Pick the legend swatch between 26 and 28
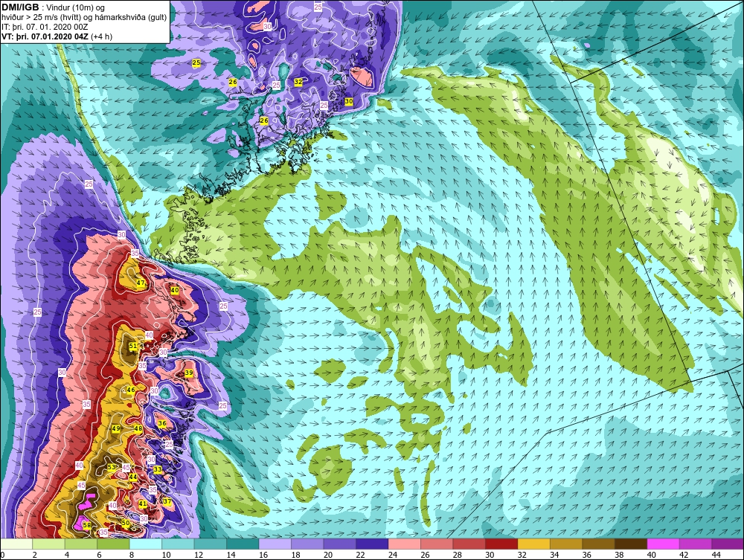Screen dimensions: 744x560 (x=437, y=544)
